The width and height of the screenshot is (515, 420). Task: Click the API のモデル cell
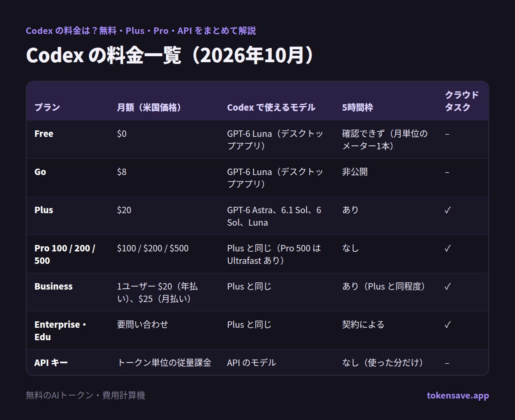click(251, 363)
